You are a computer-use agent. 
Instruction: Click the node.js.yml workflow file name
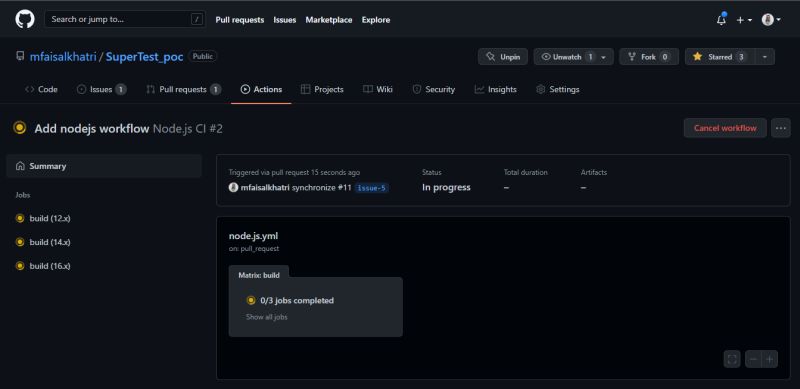click(254, 236)
